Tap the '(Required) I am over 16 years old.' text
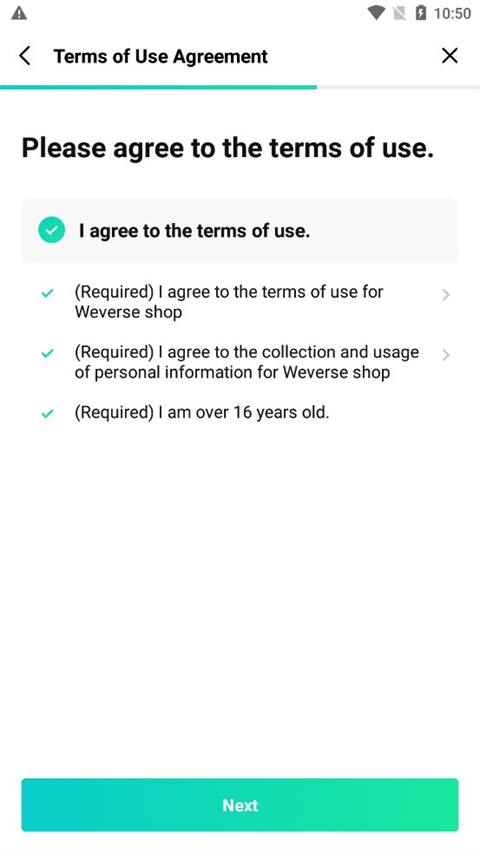Viewport: 480px width, 853px height. [202, 412]
